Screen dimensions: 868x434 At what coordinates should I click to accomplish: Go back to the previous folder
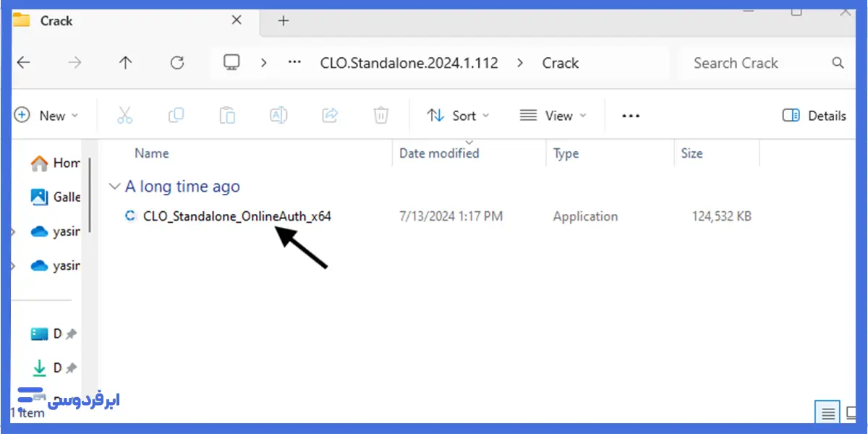click(23, 63)
